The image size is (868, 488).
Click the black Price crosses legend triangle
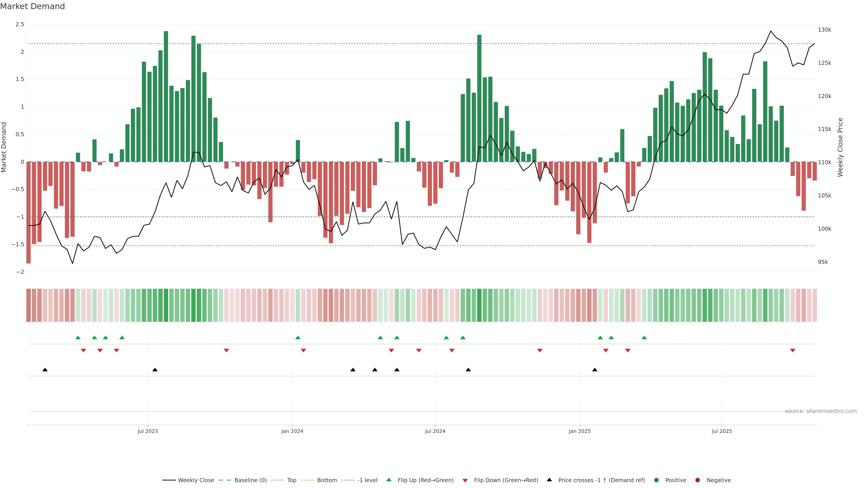click(549, 480)
